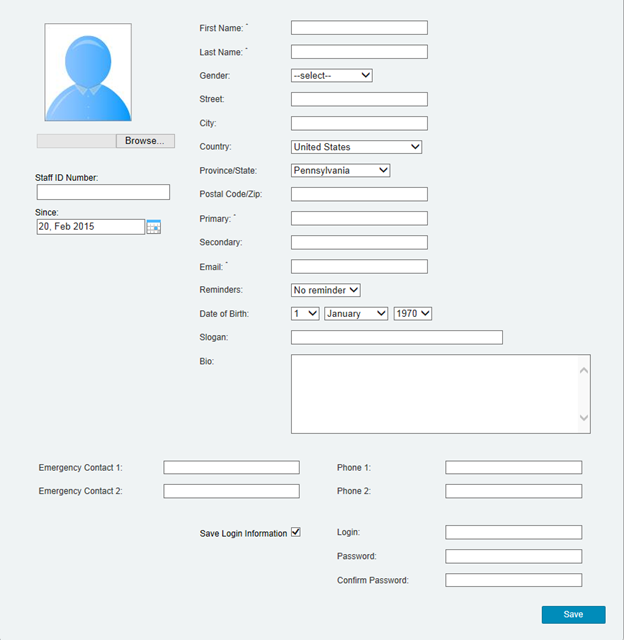Expand the Country dropdown showing United States

356,147
